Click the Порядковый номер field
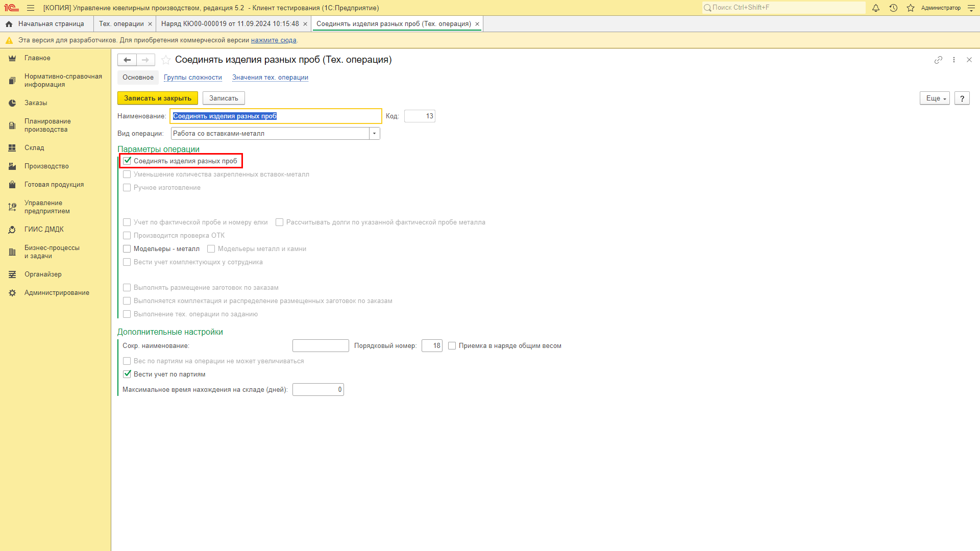Screen dimensions: 980x551 pos(432,346)
